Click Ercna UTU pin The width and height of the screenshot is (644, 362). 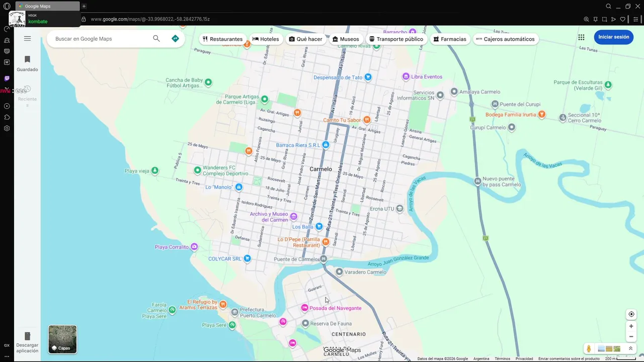coord(399,208)
